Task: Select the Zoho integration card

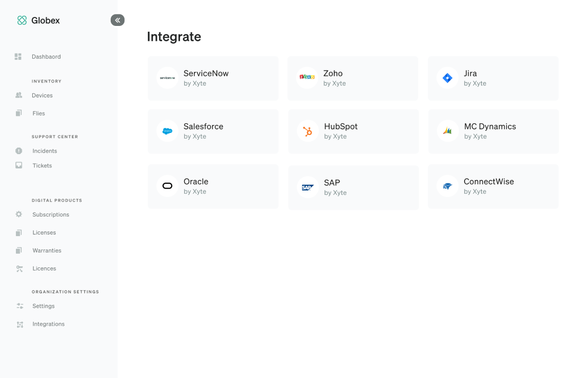Action: [x=353, y=78]
